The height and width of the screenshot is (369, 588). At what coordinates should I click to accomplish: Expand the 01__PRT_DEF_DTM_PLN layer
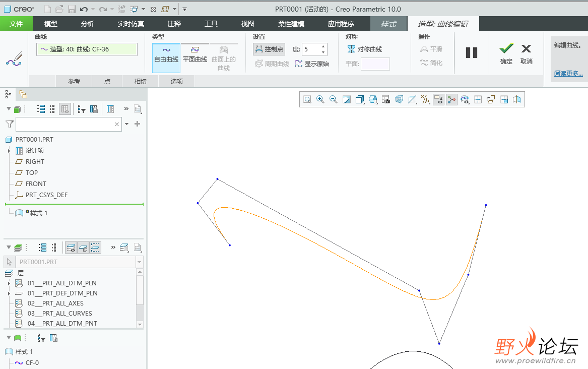(9, 293)
